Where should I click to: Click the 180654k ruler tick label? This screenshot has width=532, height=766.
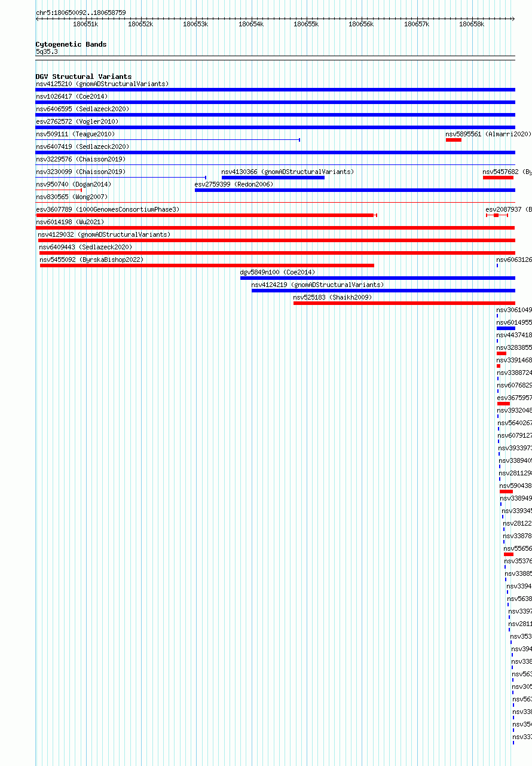(251, 24)
